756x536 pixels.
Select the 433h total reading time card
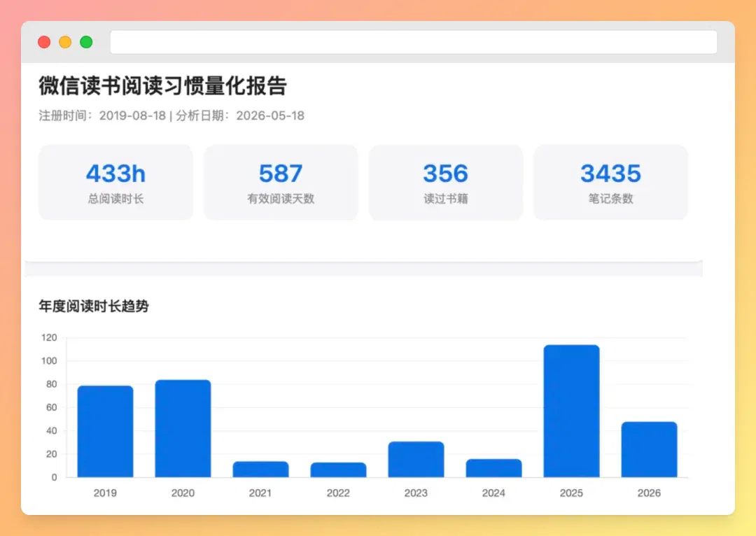click(115, 182)
